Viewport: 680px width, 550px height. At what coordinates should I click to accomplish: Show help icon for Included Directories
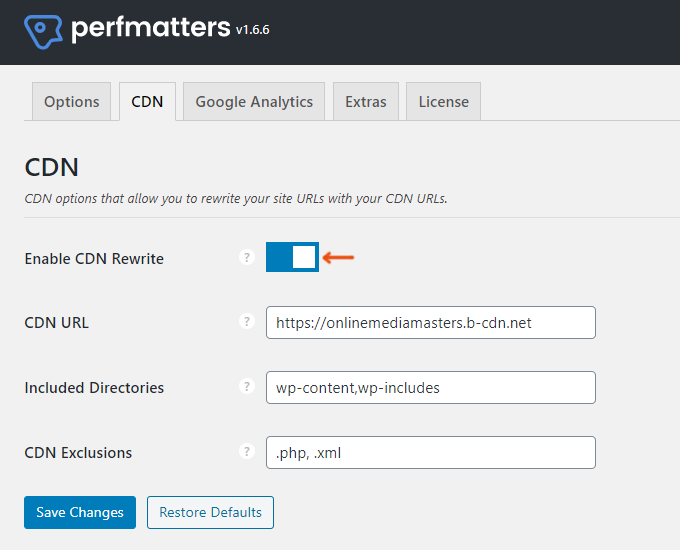pos(247,386)
